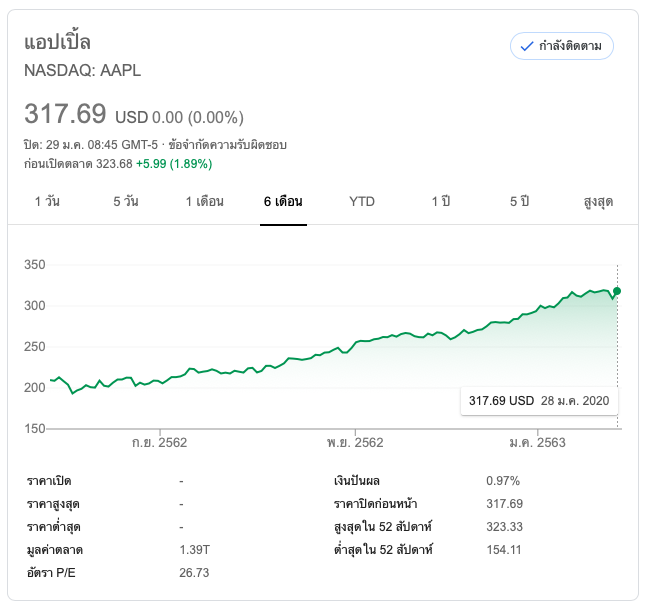Image resolution: width=650 pixels, height=609 pixels.
Task: Select the 5 ปี time range
Action: pyautogui.click(x=519, y=201)
